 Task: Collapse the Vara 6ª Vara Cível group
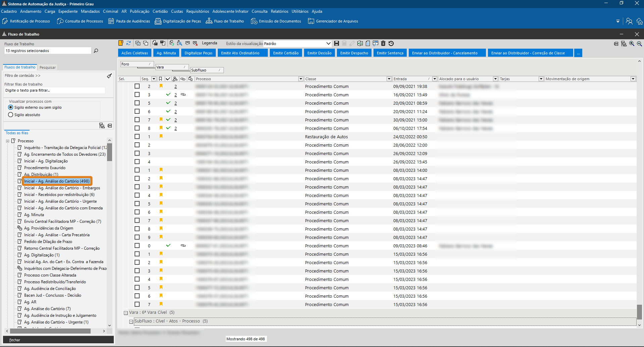pyautogui.click(x=126, y=313)
